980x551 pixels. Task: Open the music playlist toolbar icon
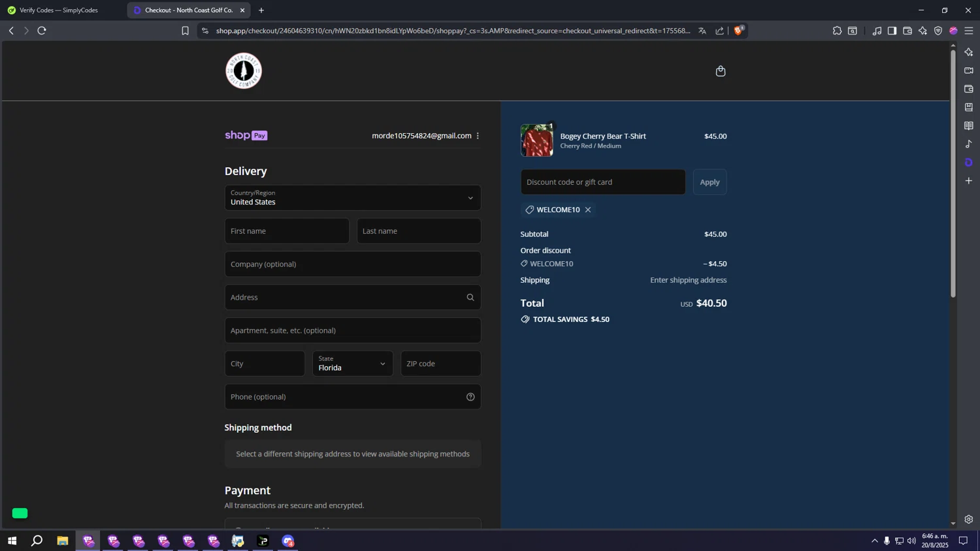coord(877,31)
